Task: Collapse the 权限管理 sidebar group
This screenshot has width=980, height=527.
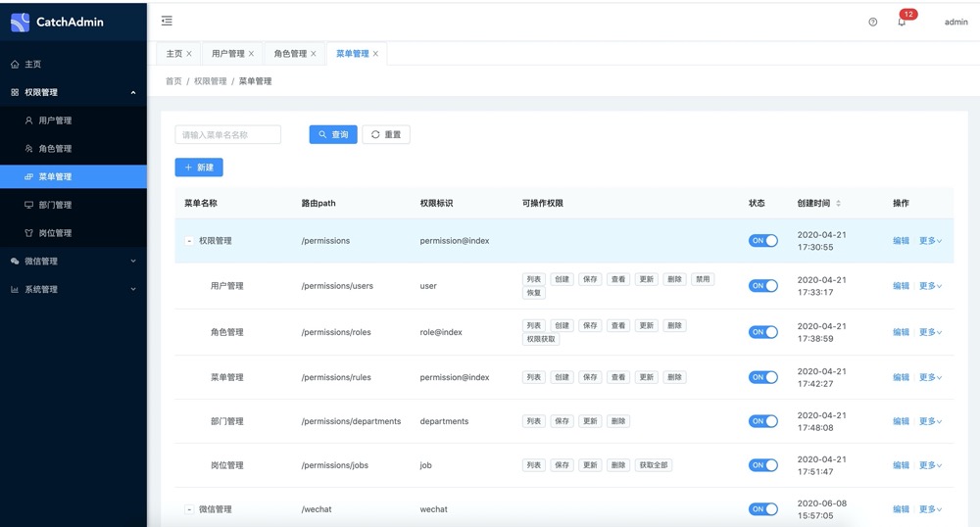Action: click(x=73, y=92)
